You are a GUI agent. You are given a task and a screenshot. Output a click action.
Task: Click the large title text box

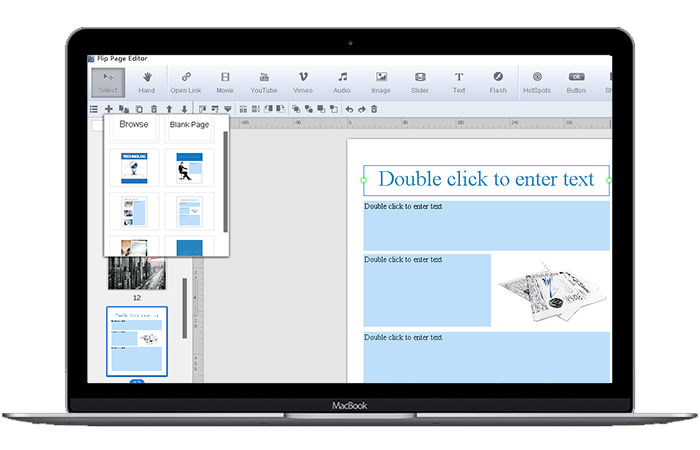pyautogui.click(x=485, y=180)
